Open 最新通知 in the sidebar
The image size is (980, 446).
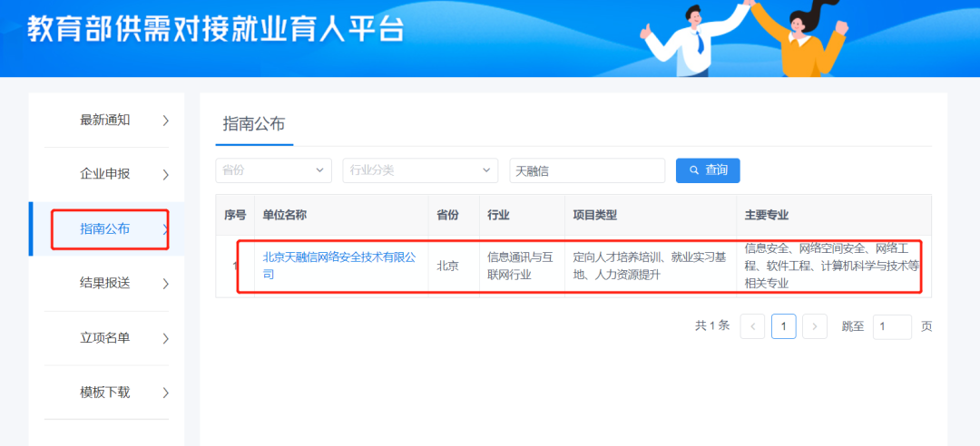[105, 120]
